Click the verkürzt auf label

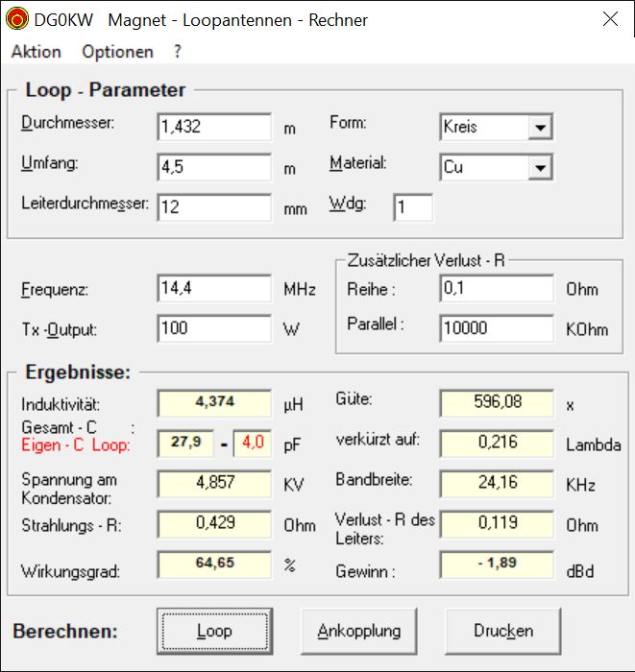pos(378,440)
